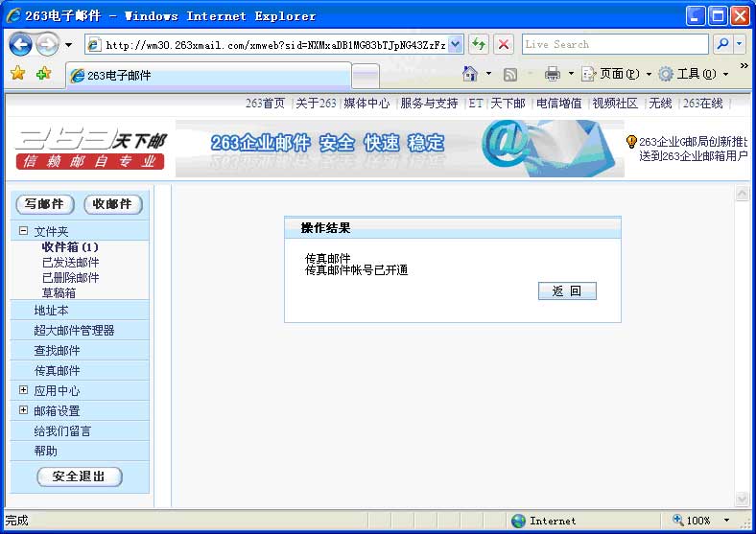
Task: Open the Home button dropdown arrow
Action: coord(488,74)
